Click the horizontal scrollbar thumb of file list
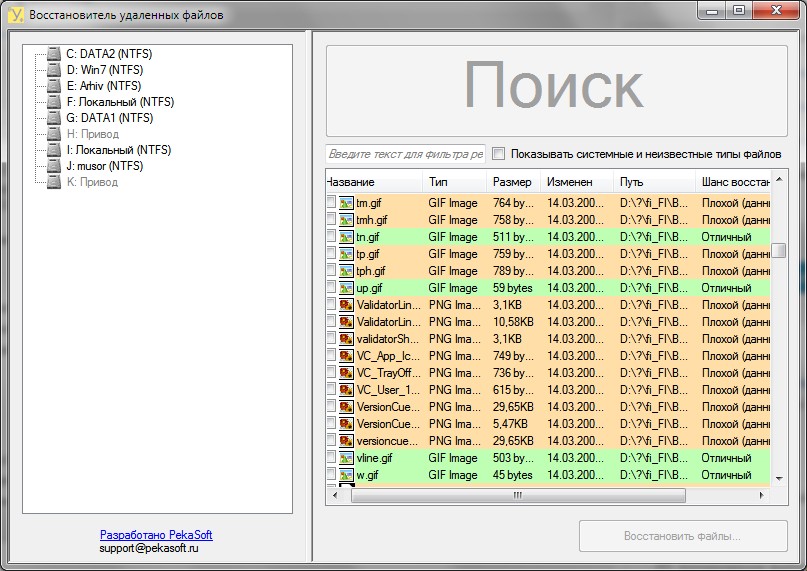This screenshot has width=807, height=571. coord(518,495)
